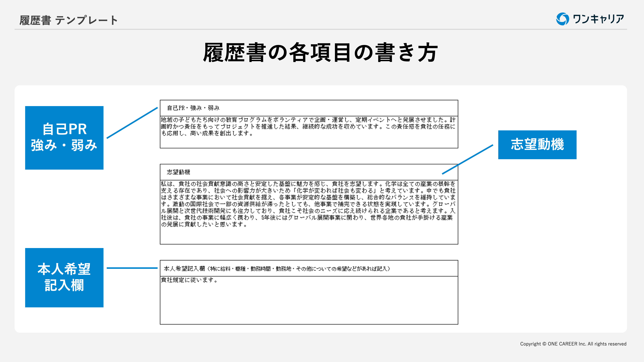Image resolution: width=644 pixels, height=362 pixels.
Task: Click inside the 志望動機 body text paragraph
Action: click(308, 204)
